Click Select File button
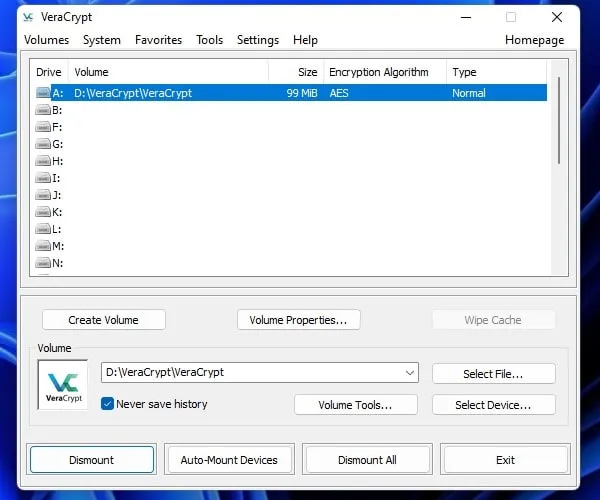Viewport: 600px width, 500px height. coord(494,374)
